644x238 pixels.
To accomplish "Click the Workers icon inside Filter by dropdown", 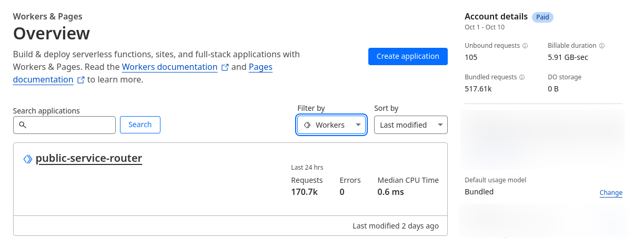I will tap(307, 125).
